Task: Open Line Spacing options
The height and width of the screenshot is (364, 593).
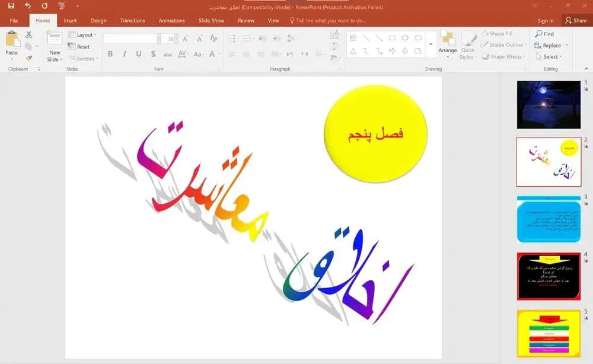Action: pyautogui.click(x=292, y=39)
